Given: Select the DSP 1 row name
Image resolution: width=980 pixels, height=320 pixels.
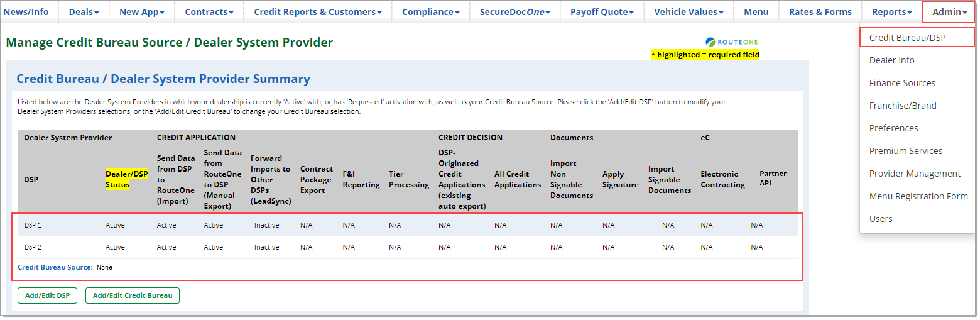Looking at the screenshot, I should 33,225.
